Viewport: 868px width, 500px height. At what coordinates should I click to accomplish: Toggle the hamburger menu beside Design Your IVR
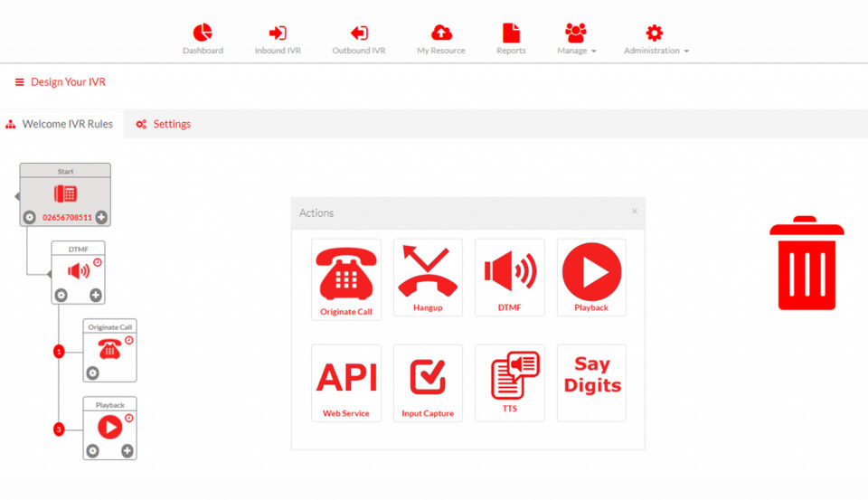[19, 82]
